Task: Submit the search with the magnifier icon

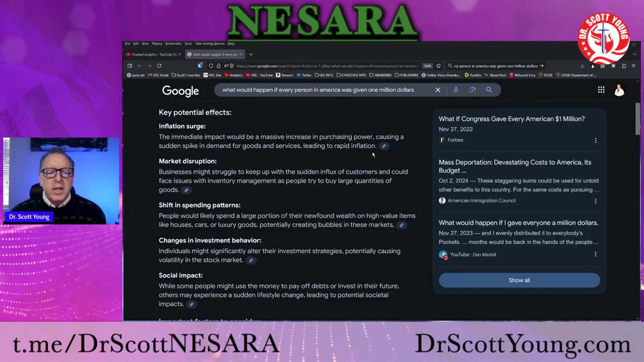Action: click(489, 89)
